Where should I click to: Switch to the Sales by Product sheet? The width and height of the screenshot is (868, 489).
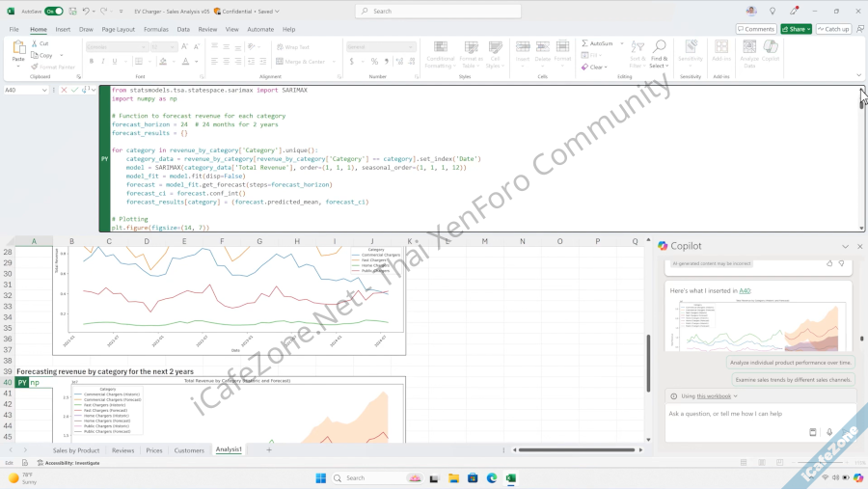(x=76, y=450)
